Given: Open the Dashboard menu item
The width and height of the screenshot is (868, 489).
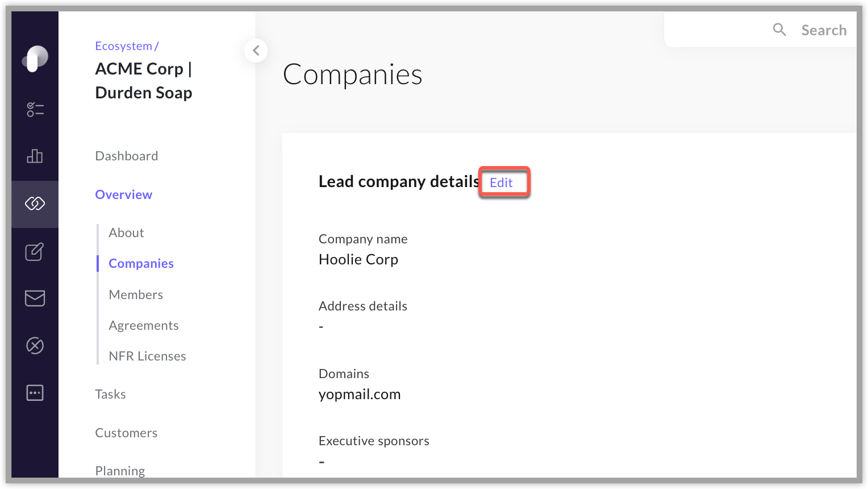Looking at the screenshot, I should coord(127,156).
